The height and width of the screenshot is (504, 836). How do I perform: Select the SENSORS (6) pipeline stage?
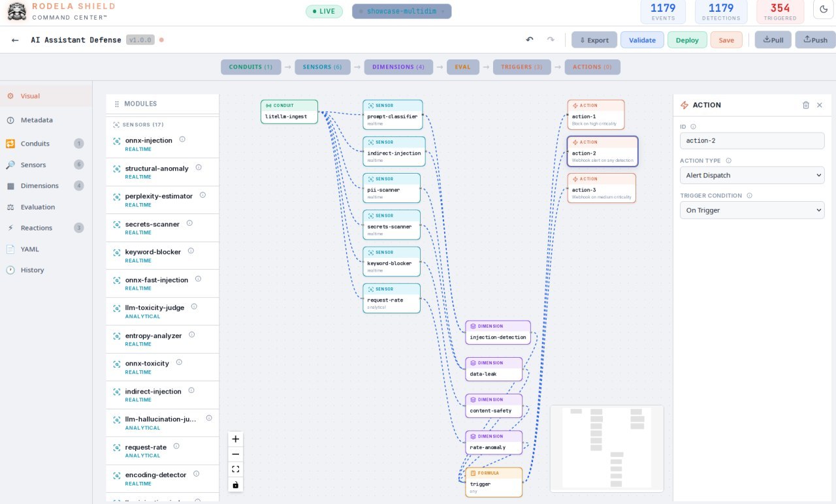coord(323,67)
